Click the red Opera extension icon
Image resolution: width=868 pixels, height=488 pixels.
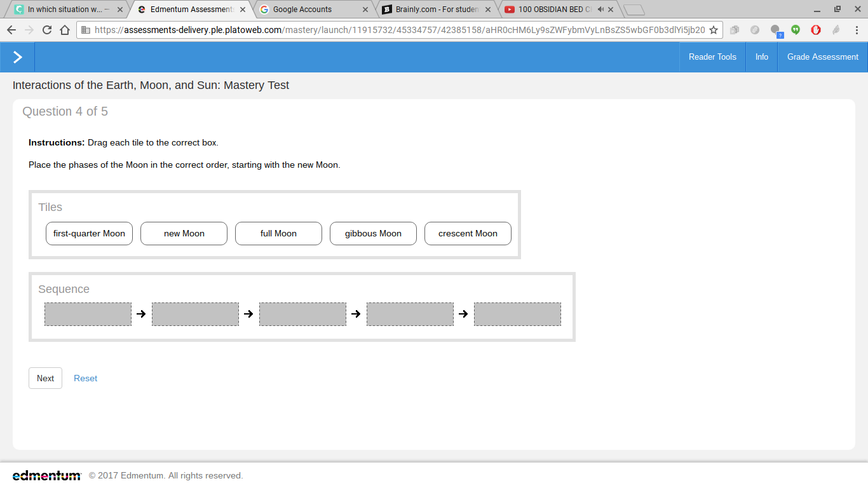point(816,30)
